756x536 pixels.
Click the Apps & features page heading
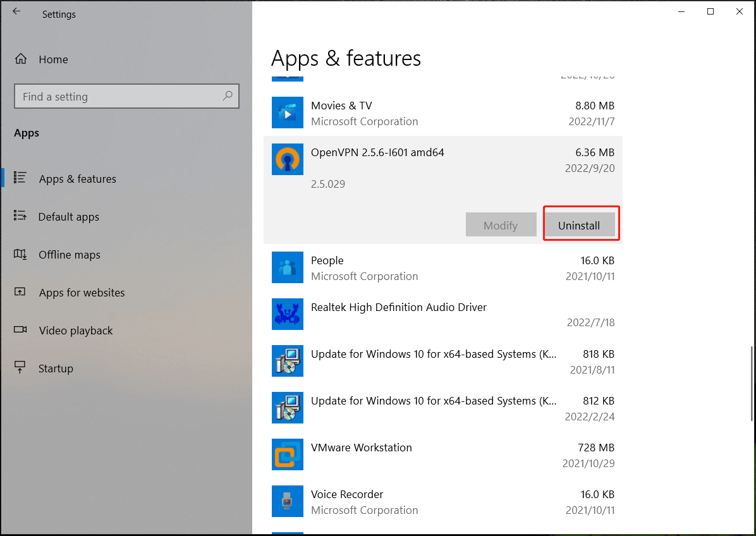[x=346, y=59]
